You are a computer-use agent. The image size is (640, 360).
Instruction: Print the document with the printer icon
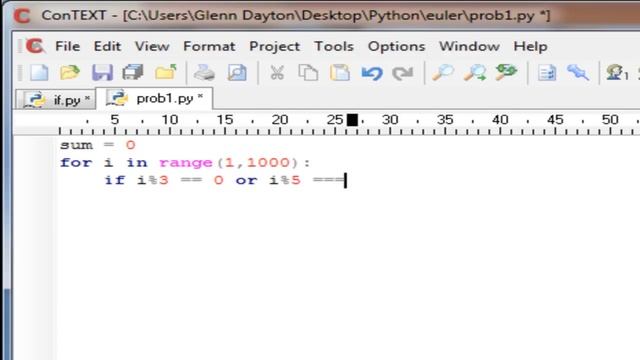[204, 73]
